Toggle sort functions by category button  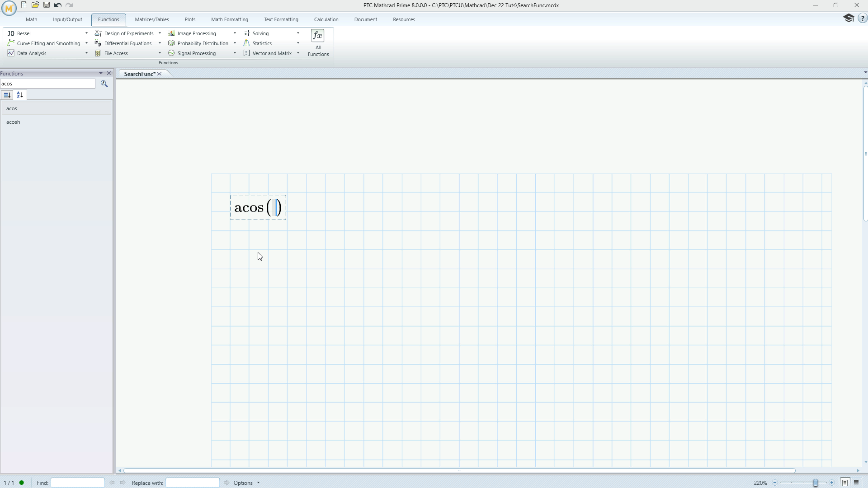[x=7, y=95]
